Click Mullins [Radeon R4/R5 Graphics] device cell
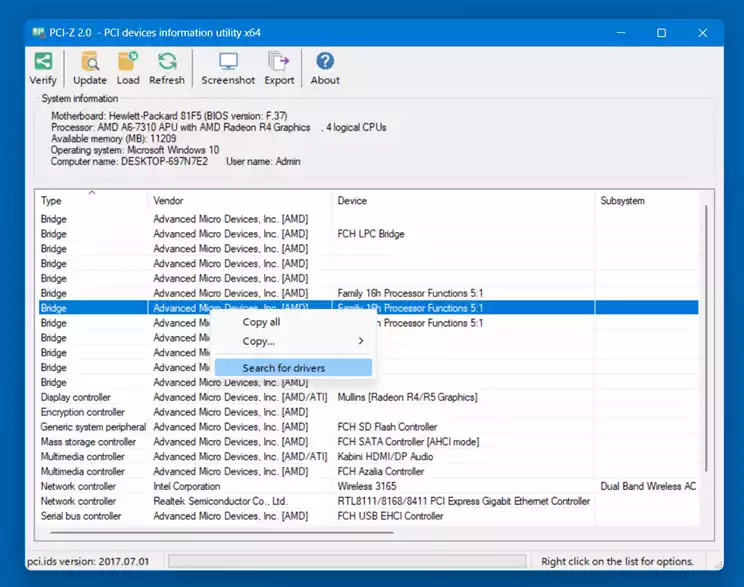Screen dimensions: 744x587 (408, 397)
